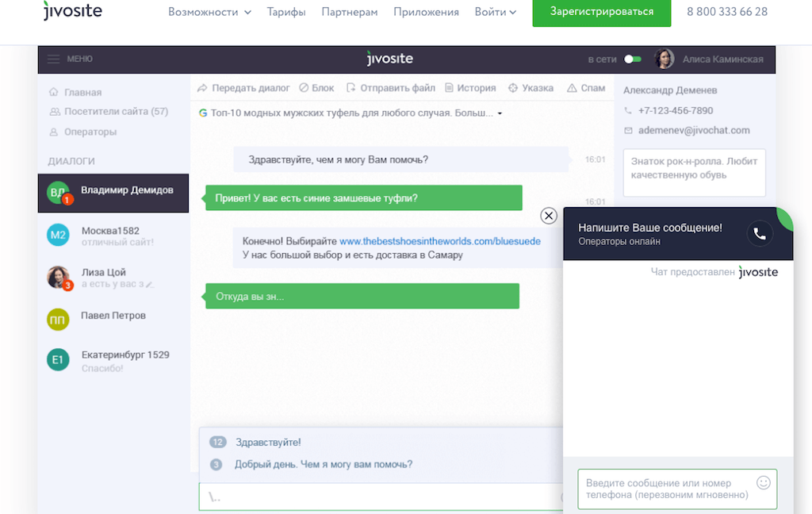Screen dimensions: 812x514
Task: Click the Send file icon
Action: click(x=351, y=88)
